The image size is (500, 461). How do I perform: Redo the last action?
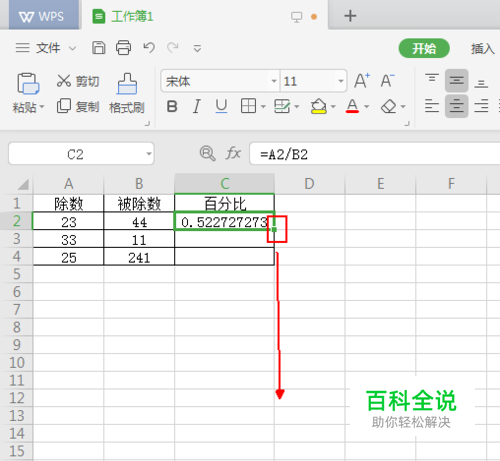pyautogui.click(x=173, y=48)
